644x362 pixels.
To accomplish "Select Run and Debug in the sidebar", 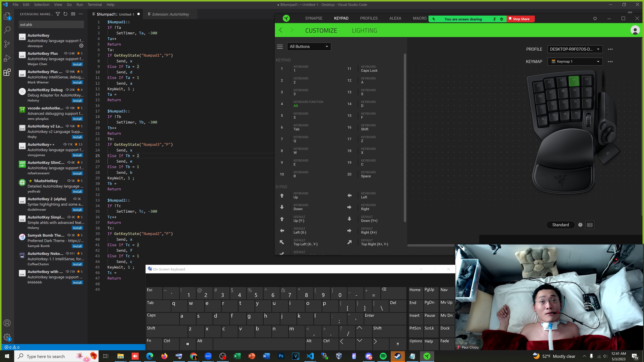I will click(7, 58).
